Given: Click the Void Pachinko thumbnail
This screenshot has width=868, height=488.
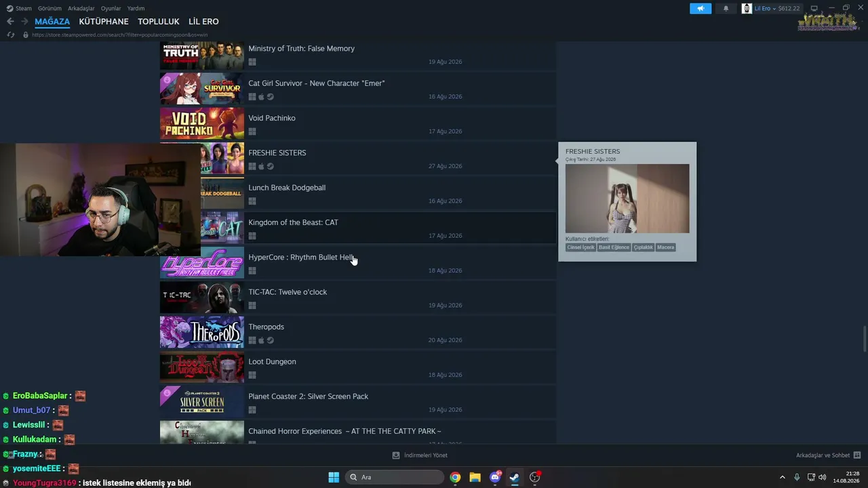Looking at the screenshot, I should pyautogui.click(x=202, y=124).
